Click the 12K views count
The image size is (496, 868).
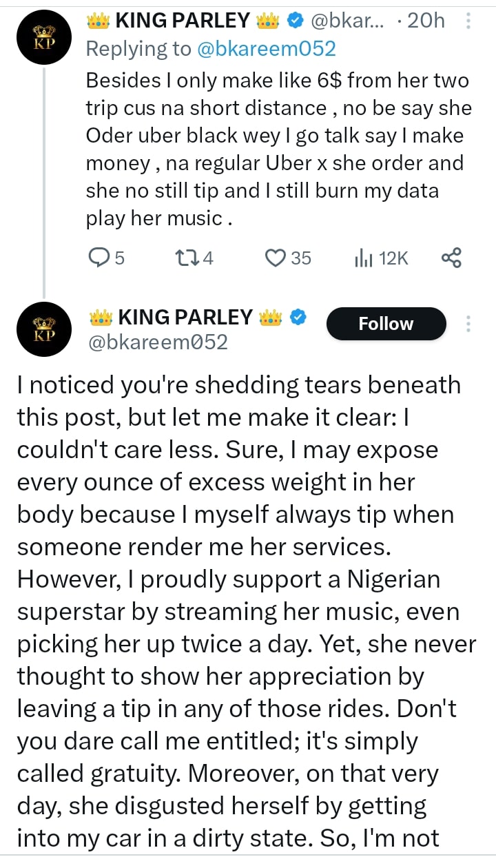394,258
